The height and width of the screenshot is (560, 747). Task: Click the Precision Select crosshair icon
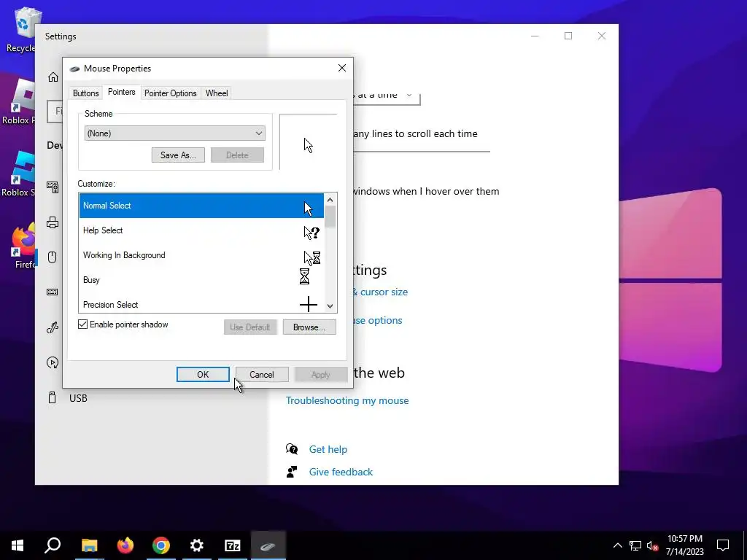point(309,304)
